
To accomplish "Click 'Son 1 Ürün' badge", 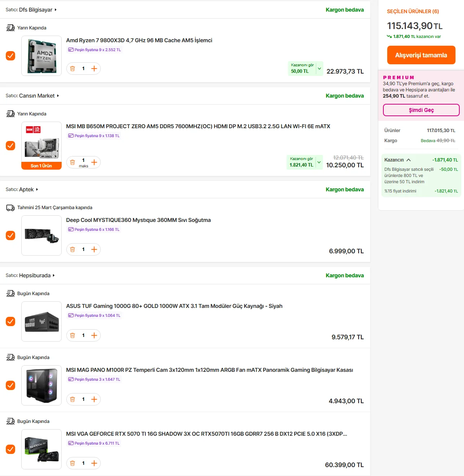I will click(41, 166).
